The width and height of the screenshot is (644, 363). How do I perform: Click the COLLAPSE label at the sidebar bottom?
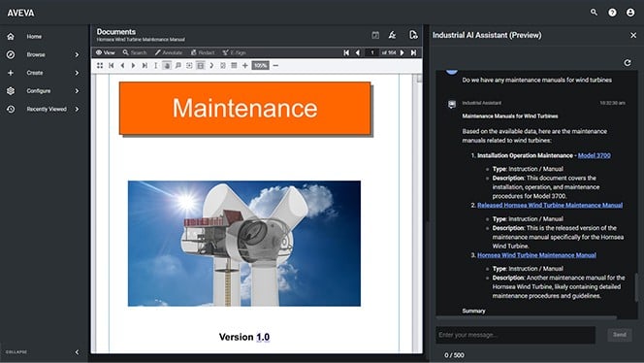[16, 352]
